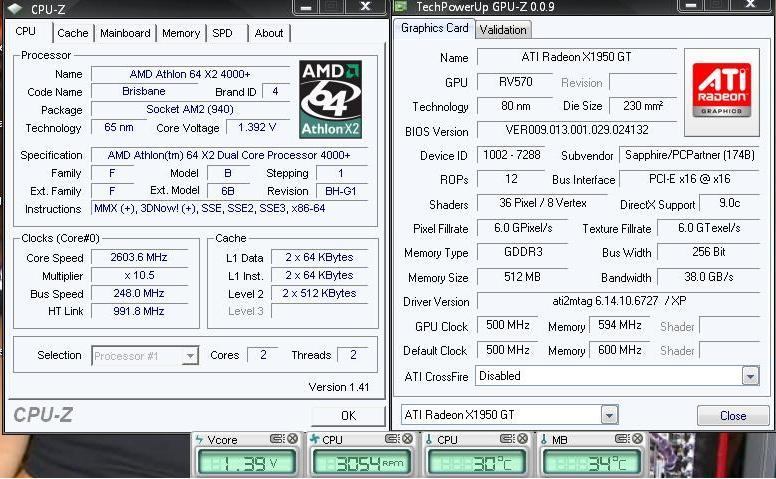Click the Level 2 cache value '2 x 512 KBytes'
The image size is (776, 479).
(319, 293)
